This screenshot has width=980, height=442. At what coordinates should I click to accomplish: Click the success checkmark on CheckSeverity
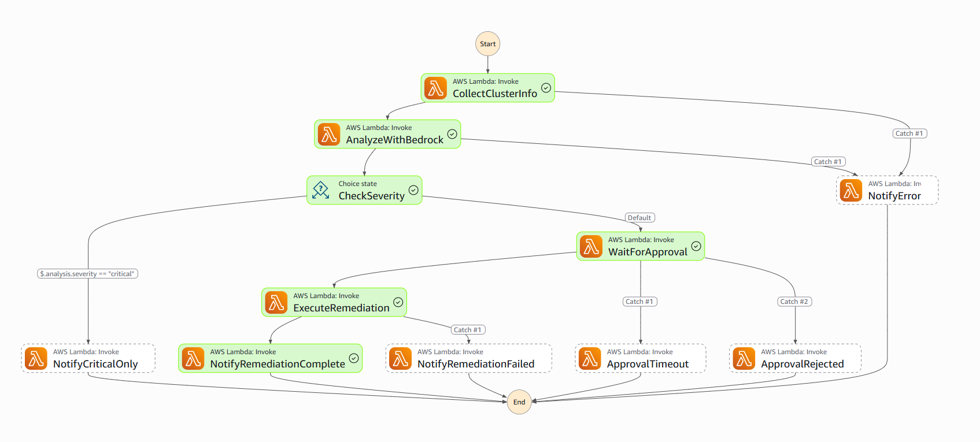click(413, 190)
